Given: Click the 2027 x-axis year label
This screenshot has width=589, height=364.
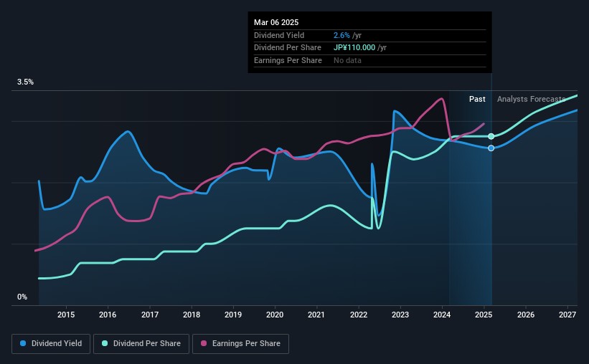Looking at the screenshot, I should [x=567, y=315].
